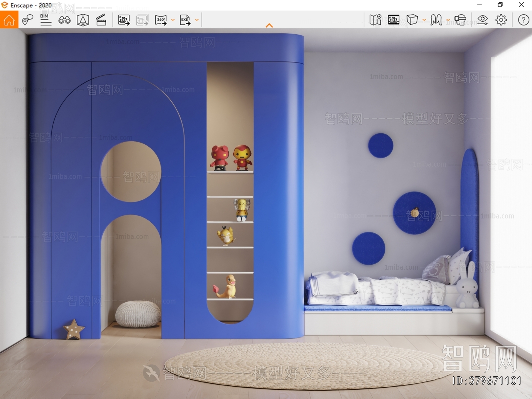The width and height of the screenshot is (532, 399).
Task: Expand the navigation mode dropdown arrow
Action: coord(448,20)
